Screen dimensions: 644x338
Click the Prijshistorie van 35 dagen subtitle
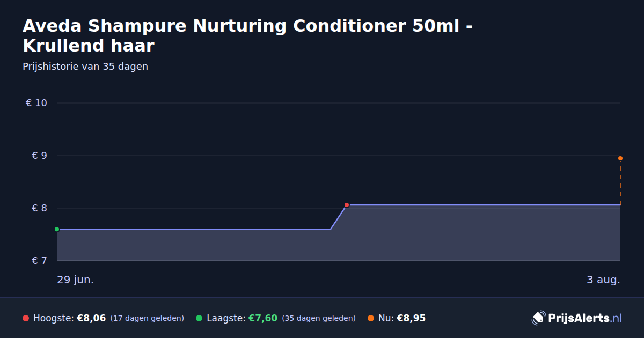coord(85,67)
